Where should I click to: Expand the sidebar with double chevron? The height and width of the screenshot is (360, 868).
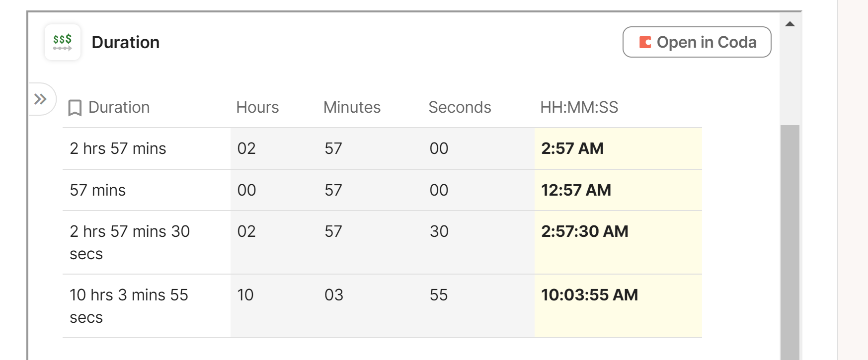coord(41,99)
